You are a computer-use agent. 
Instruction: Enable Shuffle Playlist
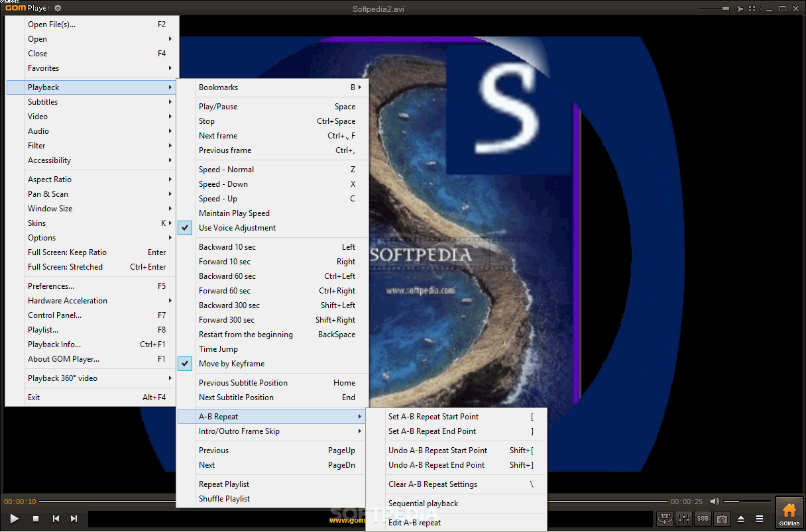(x=272, y=499)
